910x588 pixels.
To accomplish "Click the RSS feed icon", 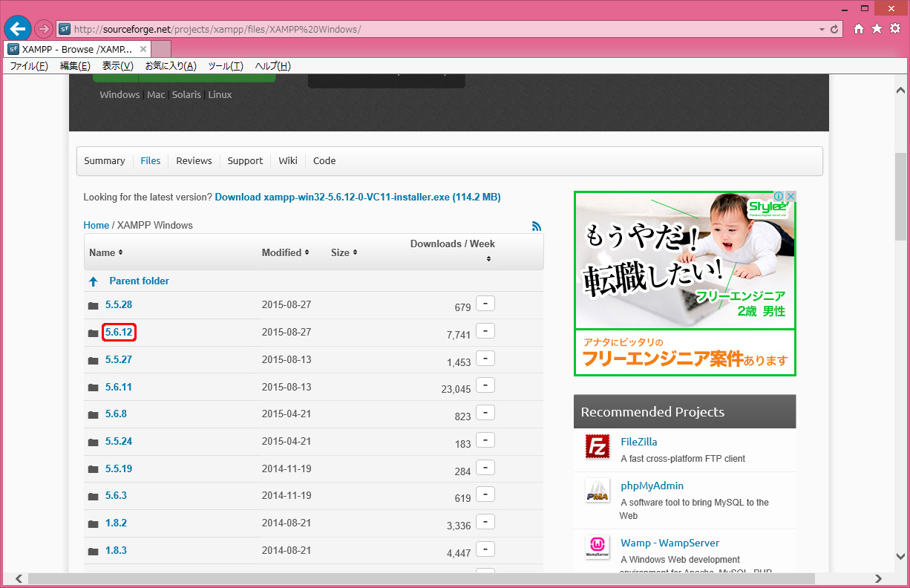I will [537, 226].
